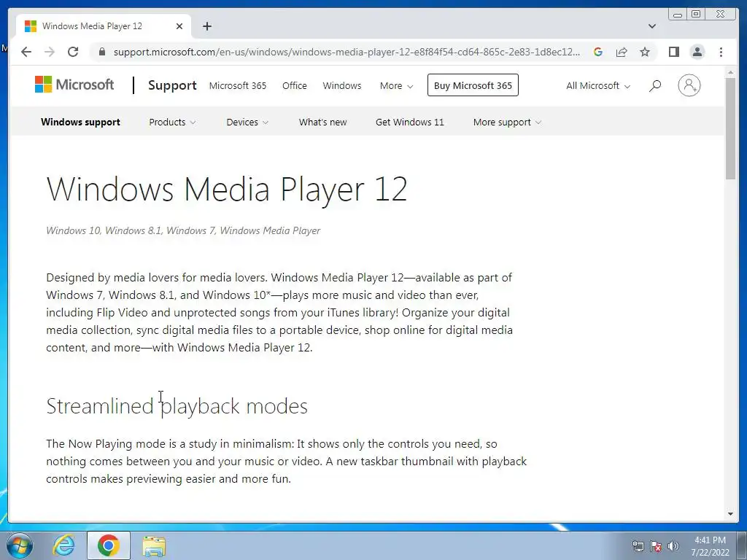Open Windows Explorer from taskbar
747x560 pixels.
pos(154,546)
